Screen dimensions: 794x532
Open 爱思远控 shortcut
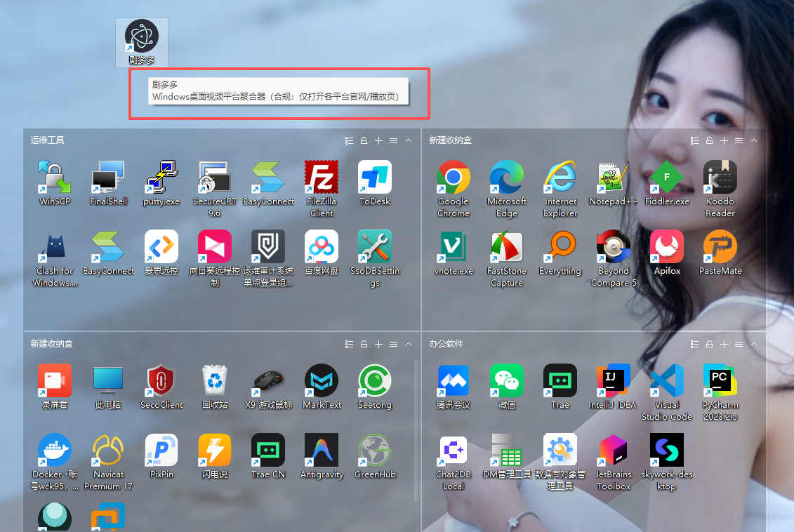[x=161, y=253]
